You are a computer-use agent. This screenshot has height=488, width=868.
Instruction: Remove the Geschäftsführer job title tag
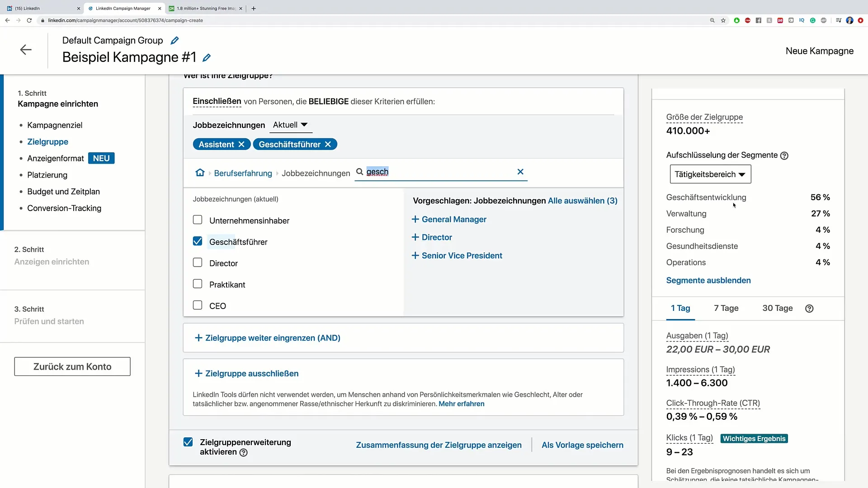(328, 144)
